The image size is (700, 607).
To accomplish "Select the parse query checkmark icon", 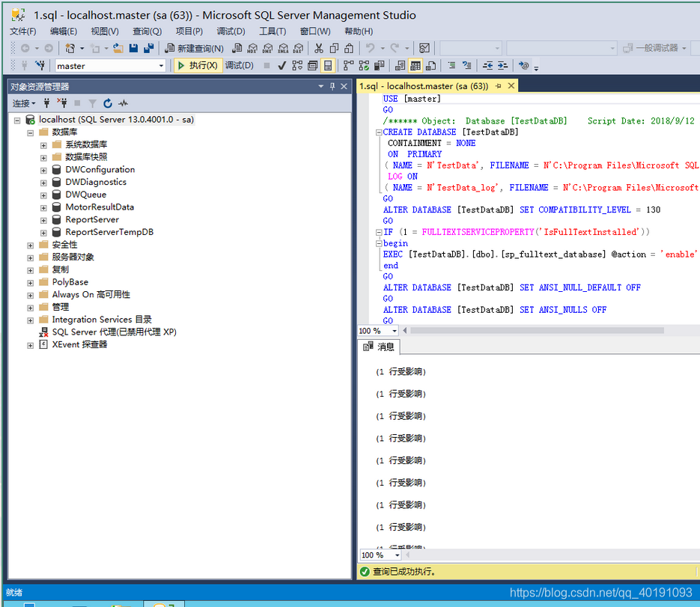I will 281,65.
